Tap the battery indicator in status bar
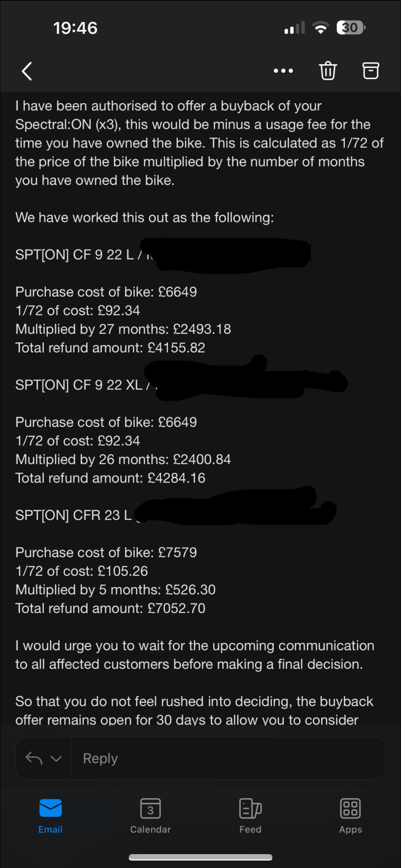 pyautogui.click(x=351, y=28)
